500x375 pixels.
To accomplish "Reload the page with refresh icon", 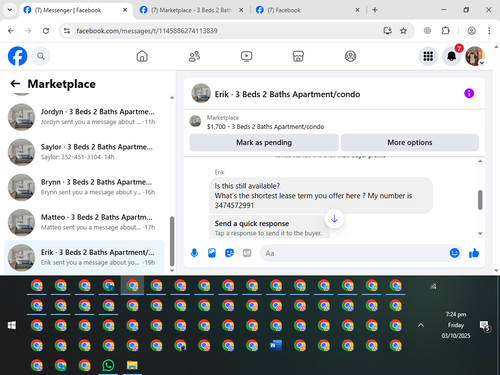I will [46, 31].
